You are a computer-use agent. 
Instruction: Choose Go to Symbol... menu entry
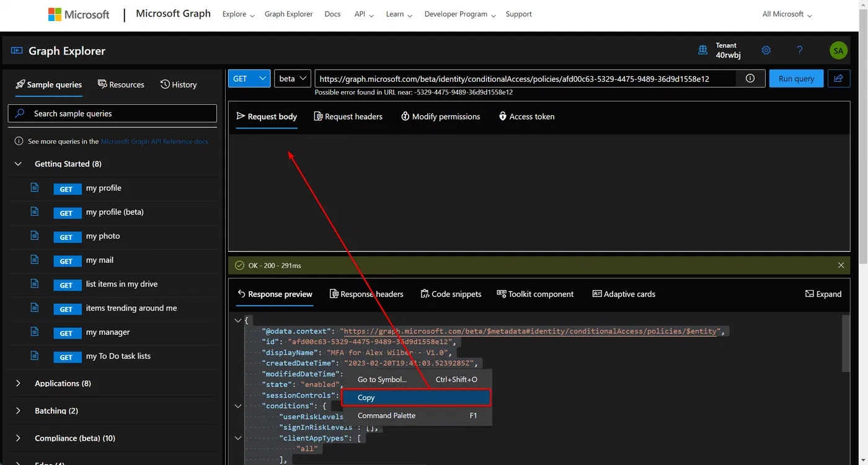coord(417,379)
